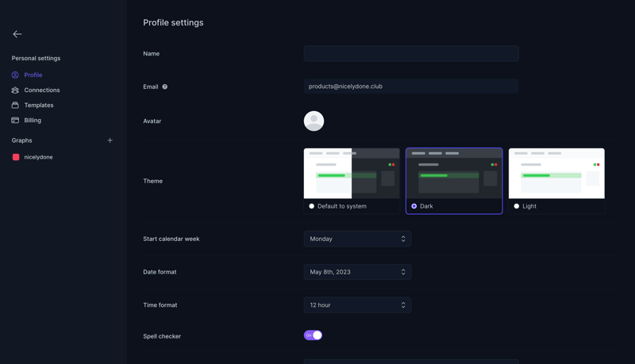Image resolution: width=635 pixels, height=364 pixels.
Task: Click the Light theme preview thumbnail
Action: (x=556, y=173)
